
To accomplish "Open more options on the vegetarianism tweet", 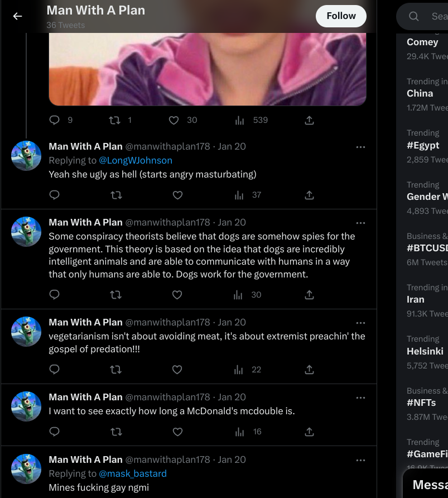I will pyautogui.click(x=360, y=323).
